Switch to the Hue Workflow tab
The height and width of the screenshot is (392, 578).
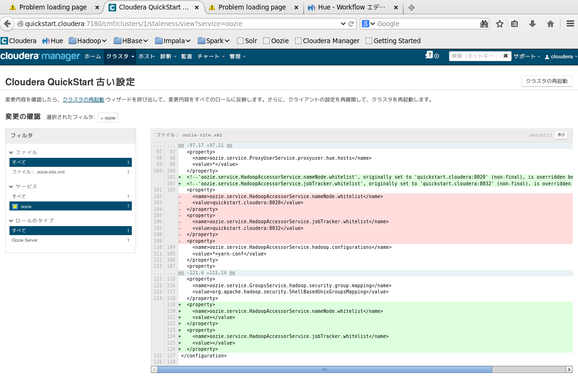(x=352, y=8)
